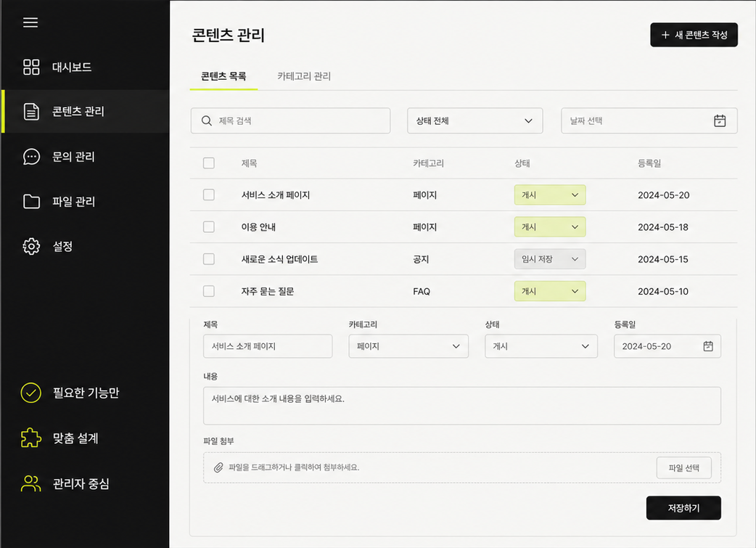Click the 카테고리 column header

click(429, 163)
